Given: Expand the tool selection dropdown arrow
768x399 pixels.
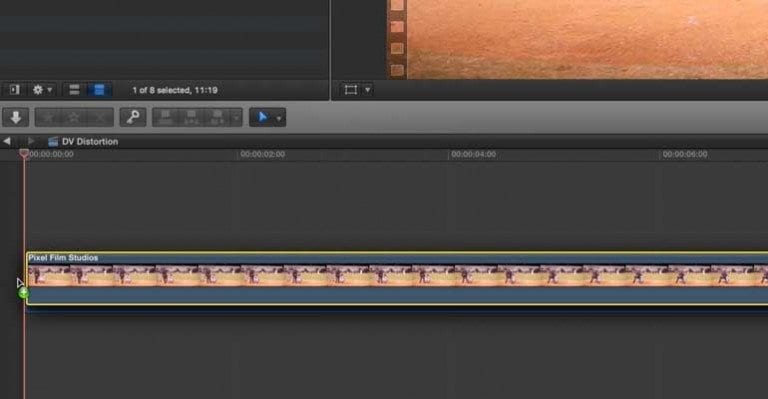Looking at the screenshot, I should (x=279, y=118).
